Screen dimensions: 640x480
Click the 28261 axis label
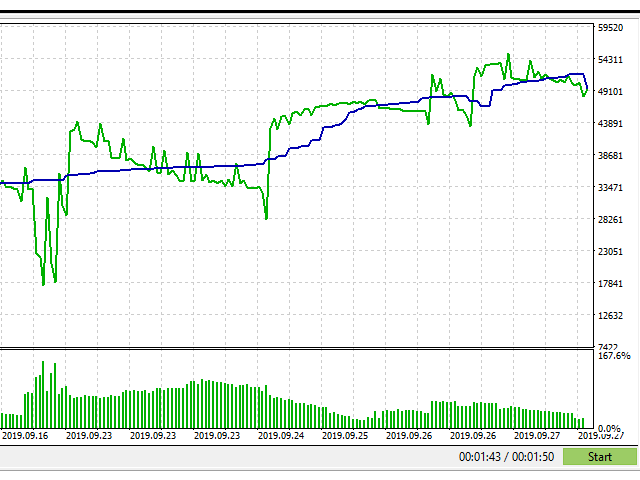[x=611, y=220]
